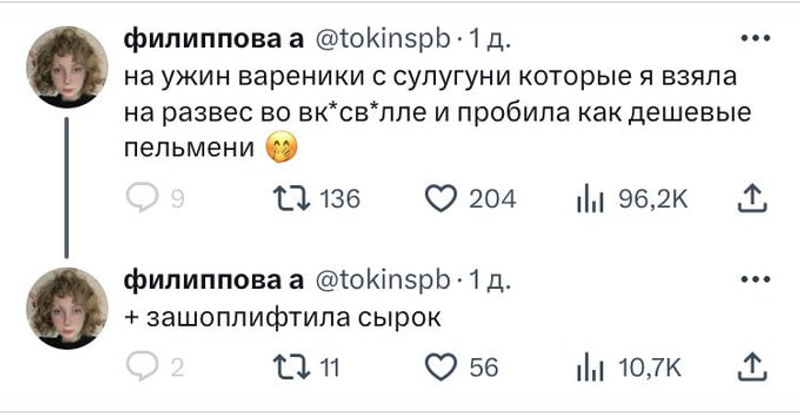
Task: Click the @tokinspb handle in first tweet
Action: tap(383, 42)
